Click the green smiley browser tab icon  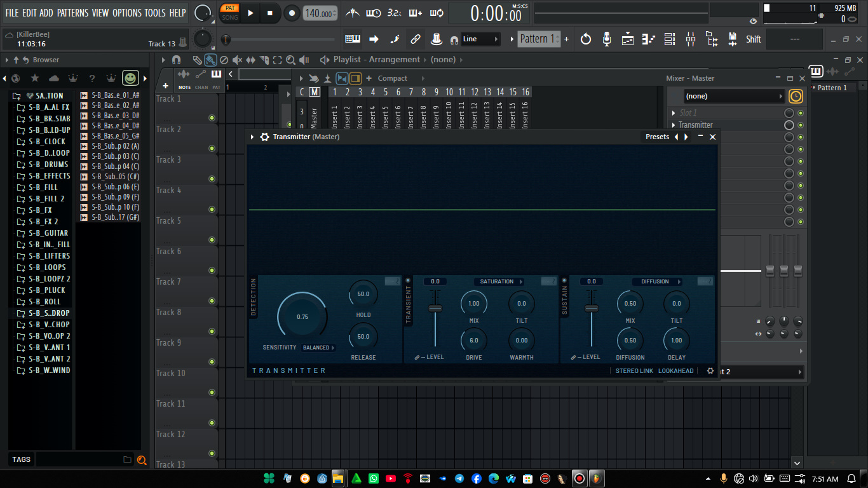(130, 78)
